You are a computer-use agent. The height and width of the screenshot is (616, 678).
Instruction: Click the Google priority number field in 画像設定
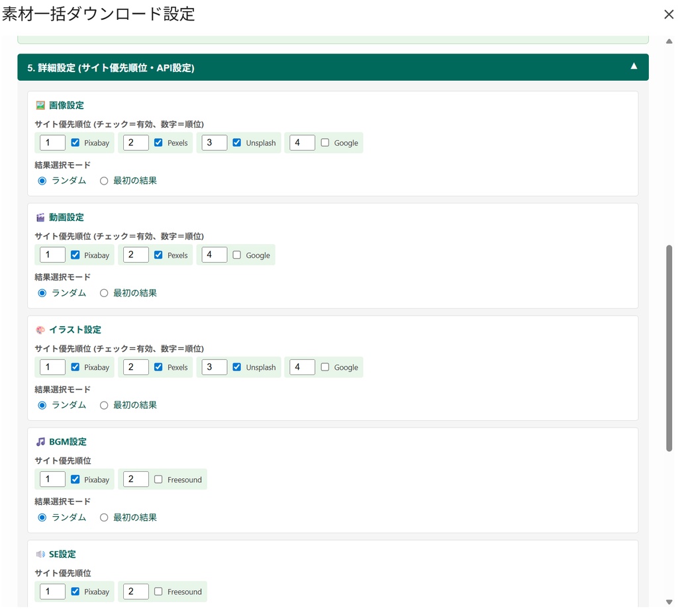[301, 142]
